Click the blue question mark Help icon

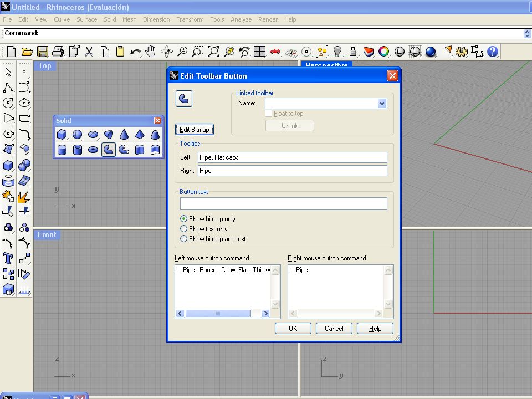[x=493, y=52]
